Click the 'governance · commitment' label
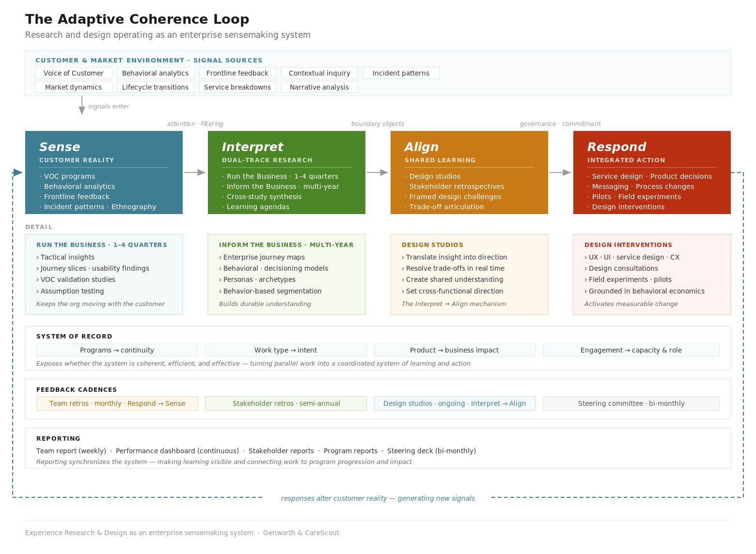 pos(560,124)
